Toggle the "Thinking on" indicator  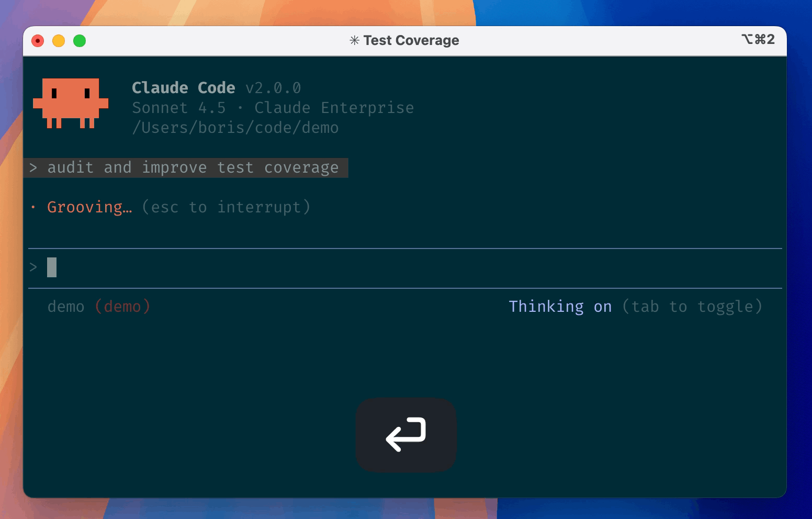pos(560,307)
